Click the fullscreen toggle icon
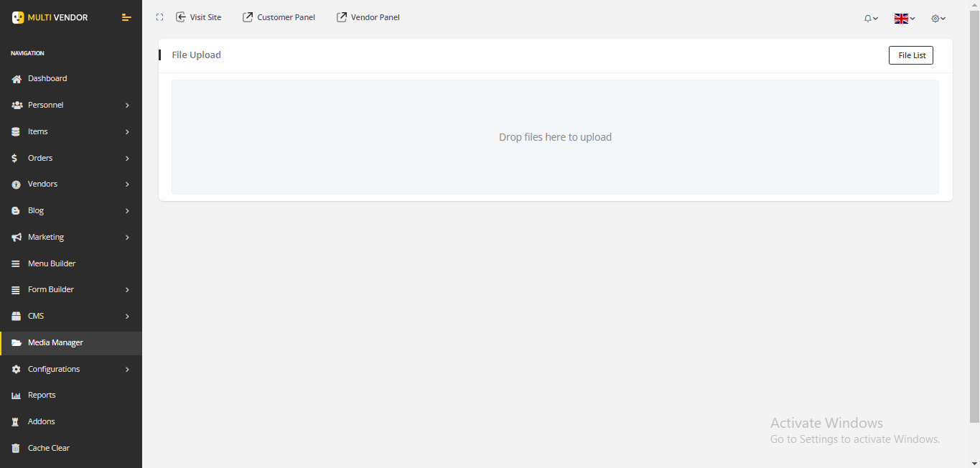The height and width of the screenshot is (468, 980). coord(159,17)
